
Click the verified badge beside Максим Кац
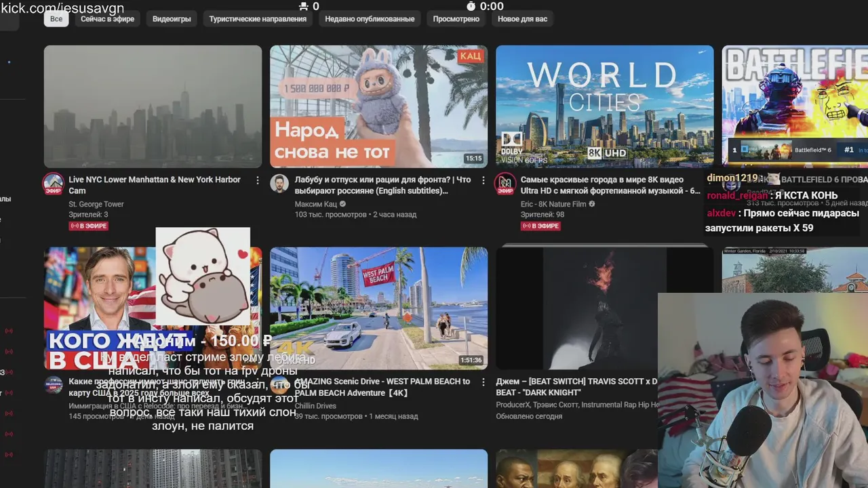pos(342,204)
